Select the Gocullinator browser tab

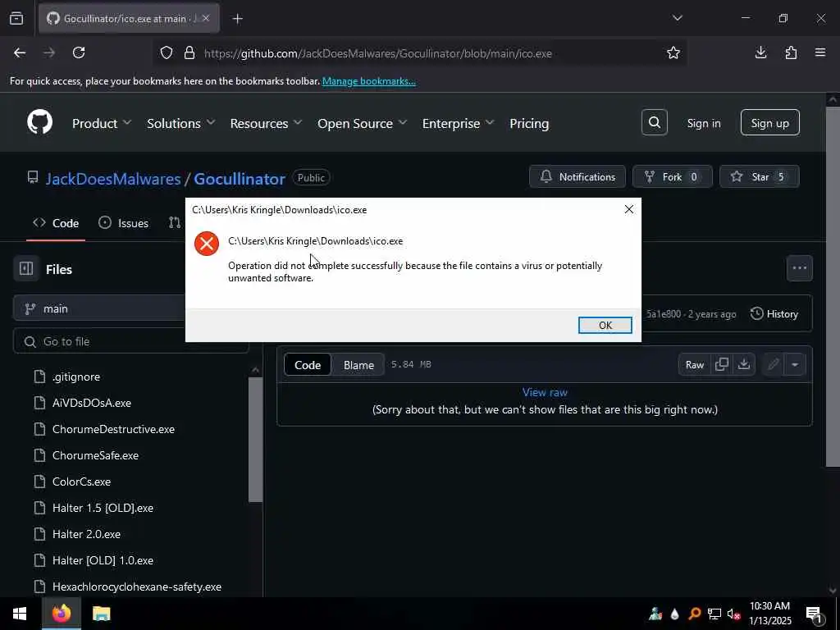click(129, 18)
